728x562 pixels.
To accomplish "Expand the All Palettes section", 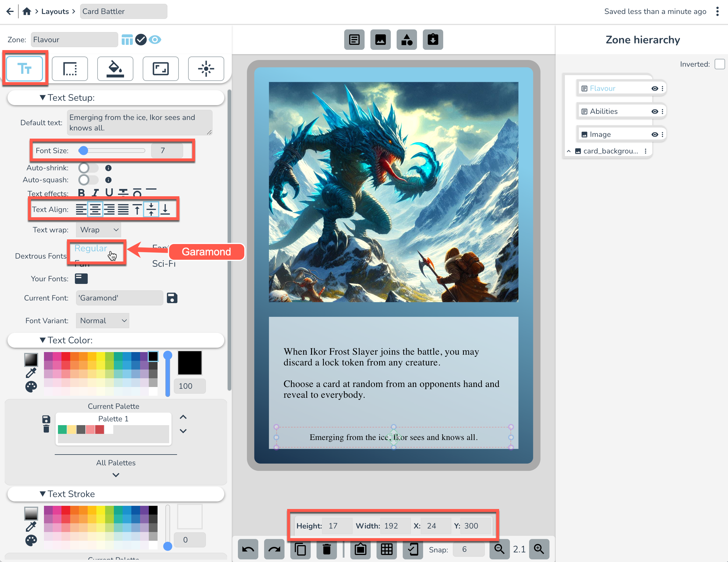I will click(115, 475).
